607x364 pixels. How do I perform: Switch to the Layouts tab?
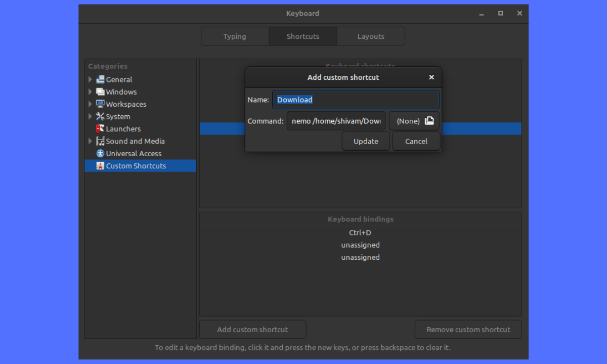click(x=371, y=36)
